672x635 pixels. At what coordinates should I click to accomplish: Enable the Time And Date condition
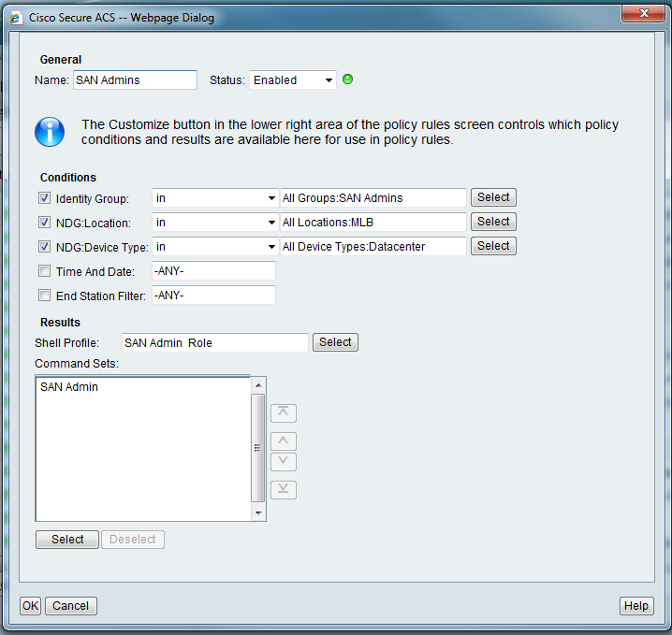point(45,271)
